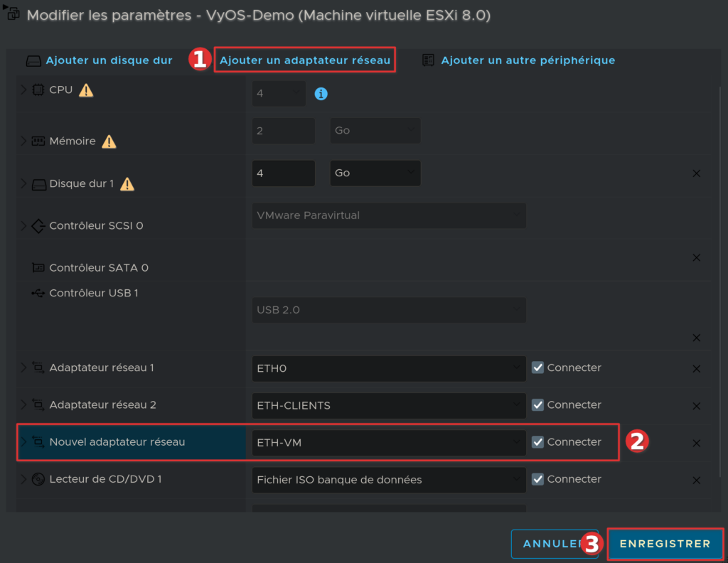Image resolution: width=728 pixels, height=563 pixels.
Task: Toggle Connecter checkbox for Adaptateur réseau 2
Action: [538, 404]
